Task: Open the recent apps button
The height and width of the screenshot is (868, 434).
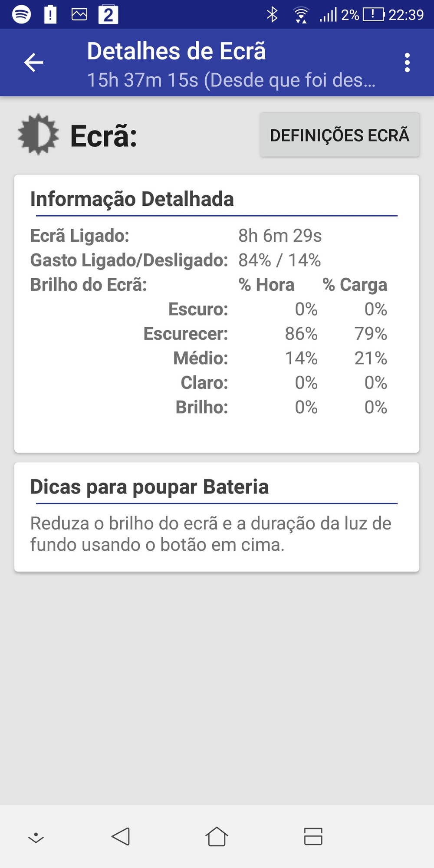Action: (x=313, y=836)
